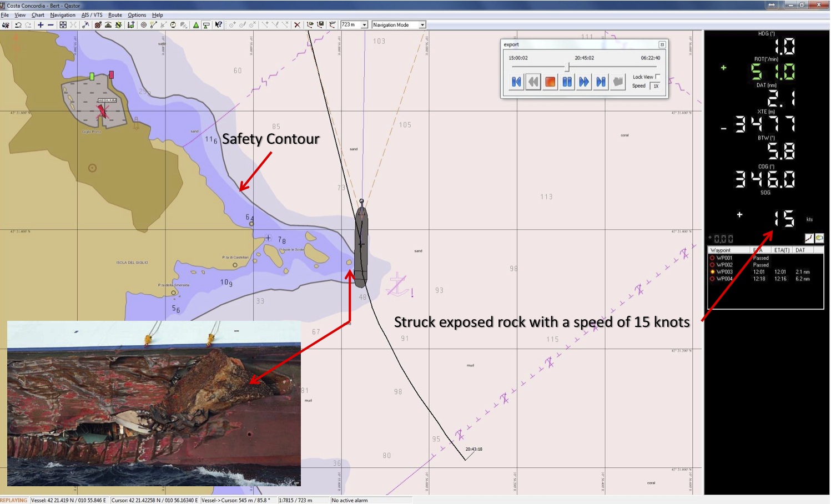Enable the Lock View checkbox
Viewport: 831px width, 504px height.
coord(658,77)
